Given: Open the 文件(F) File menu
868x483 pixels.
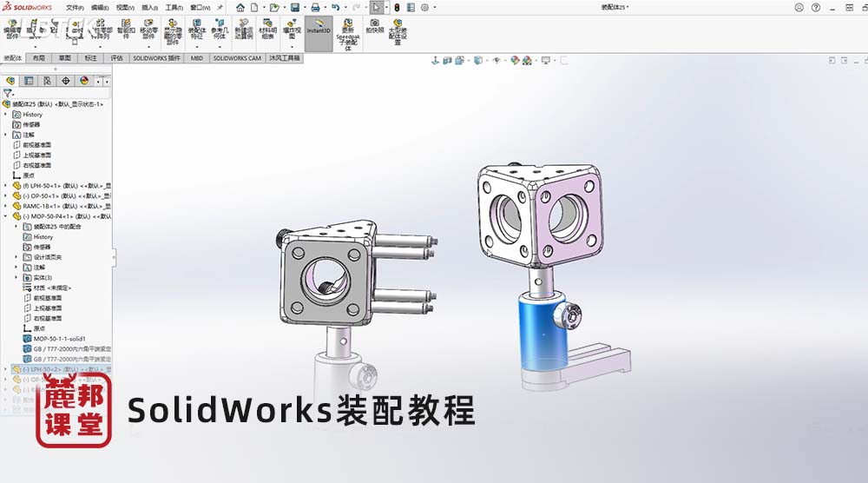Looking at the screenshot, I should 75,8.
